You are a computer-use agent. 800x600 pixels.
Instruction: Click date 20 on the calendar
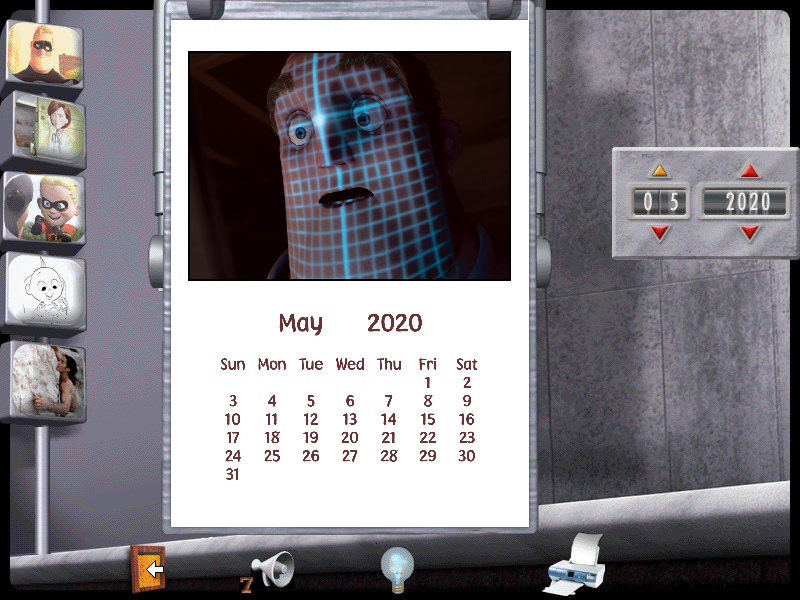pyautogui.click(x=349, y=438)
